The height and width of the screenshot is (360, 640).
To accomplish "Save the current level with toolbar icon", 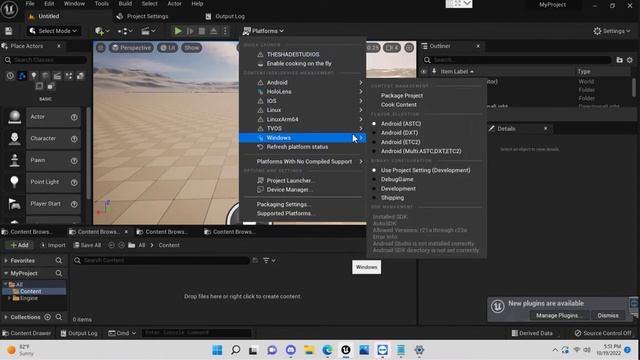I will (x=9, y=31).
